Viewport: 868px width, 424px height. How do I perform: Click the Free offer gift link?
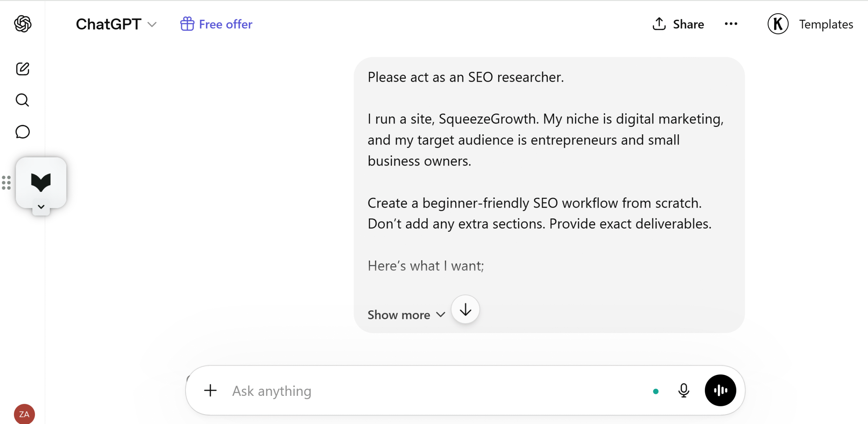[216, 24]
